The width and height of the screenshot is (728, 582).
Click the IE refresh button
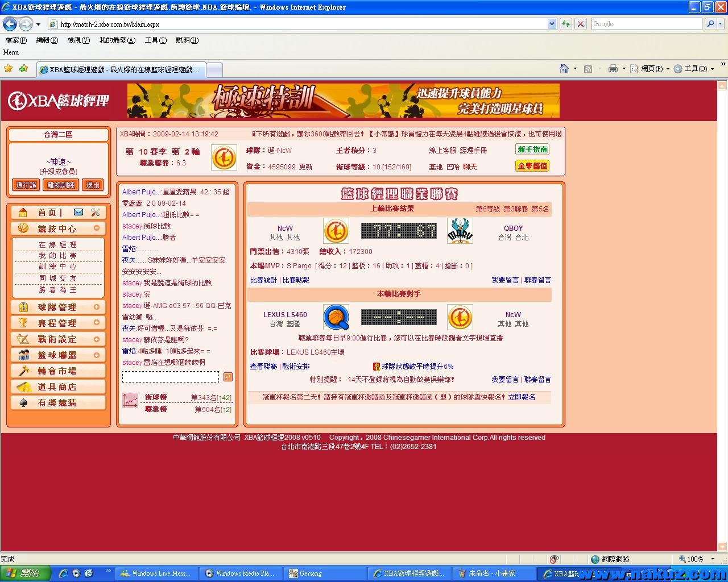tap(565, 24)
